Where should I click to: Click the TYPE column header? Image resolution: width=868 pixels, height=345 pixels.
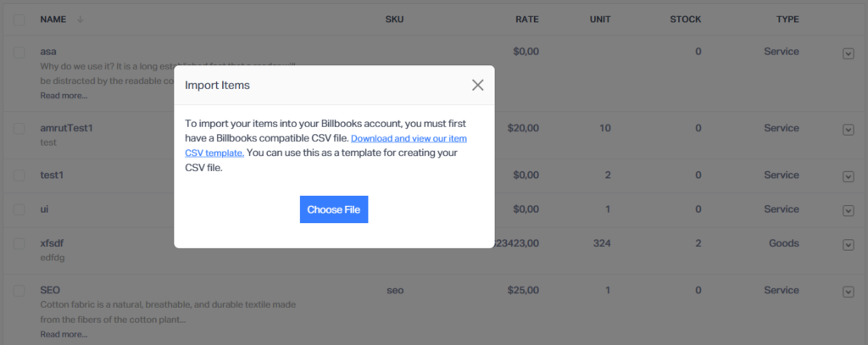coord(787,19)
